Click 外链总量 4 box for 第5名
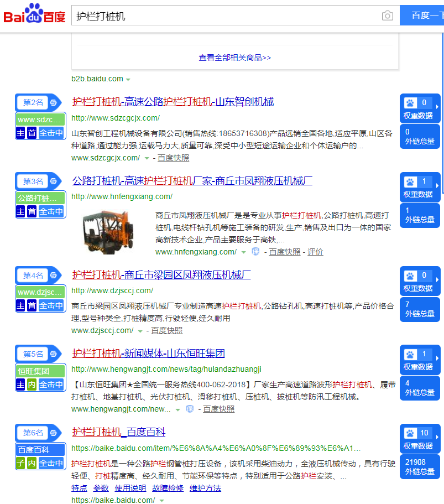This screenshot has width=444, height=504. pos(420,388)
